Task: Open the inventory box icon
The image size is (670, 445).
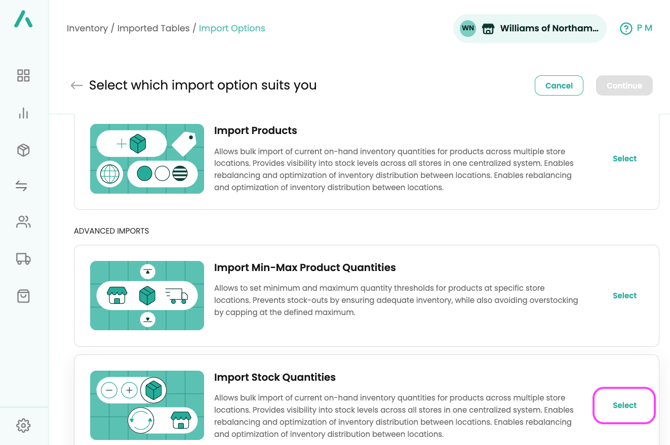Action: 23,150
